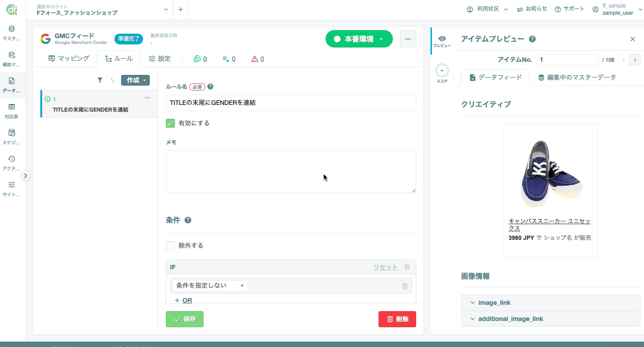Open the 作成 dropdown button
The height and width of the screenshot is (347, 644).
coord(135,80)
